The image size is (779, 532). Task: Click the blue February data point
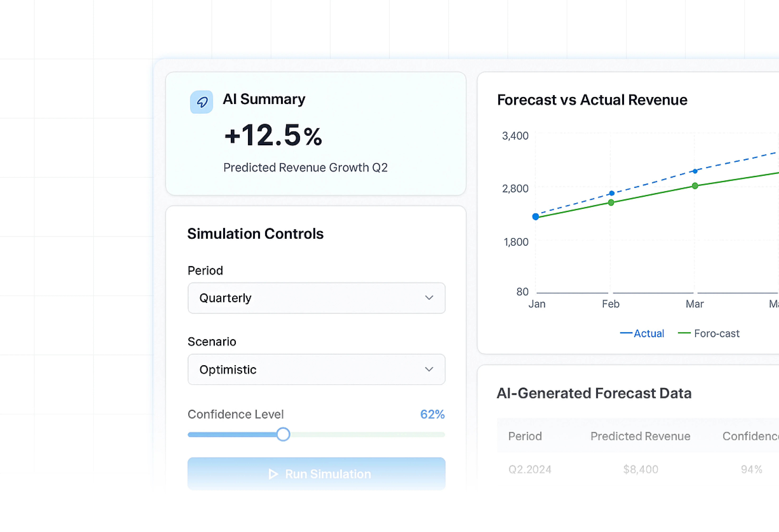pyautogui.click(x=612, y=193)
